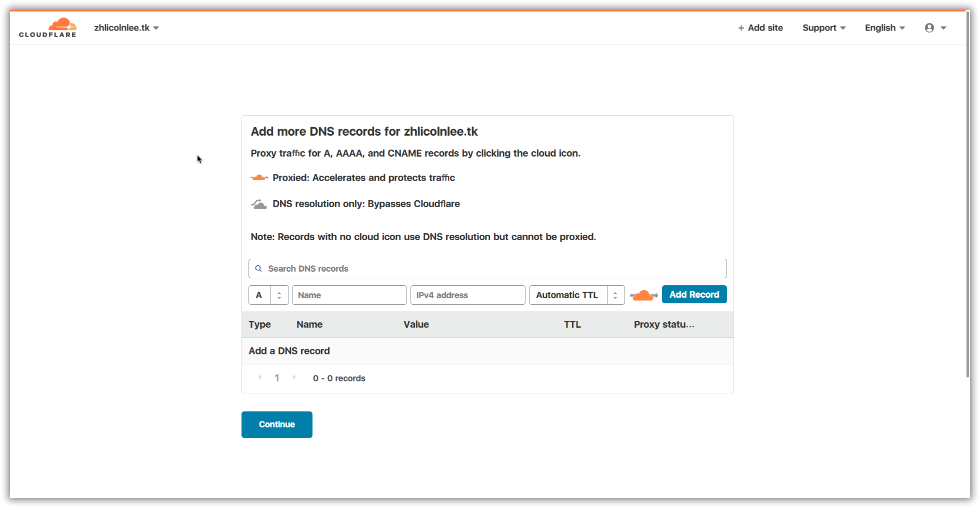Open the zhlicolnlee.tk site dropdown
This screenshot has height=508, width=980.
click(x=126, y=28)
